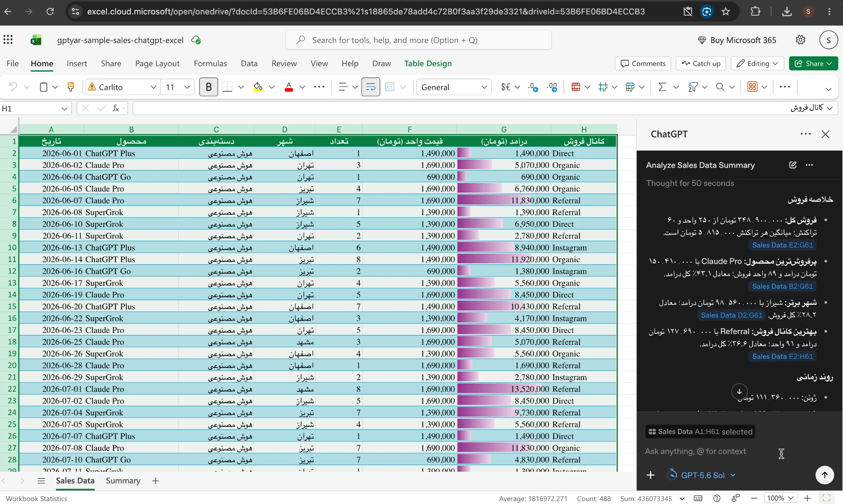Viewport: 843px width, 504px height.
Task: Click the text alignment icon
Action: coord(343,87)
